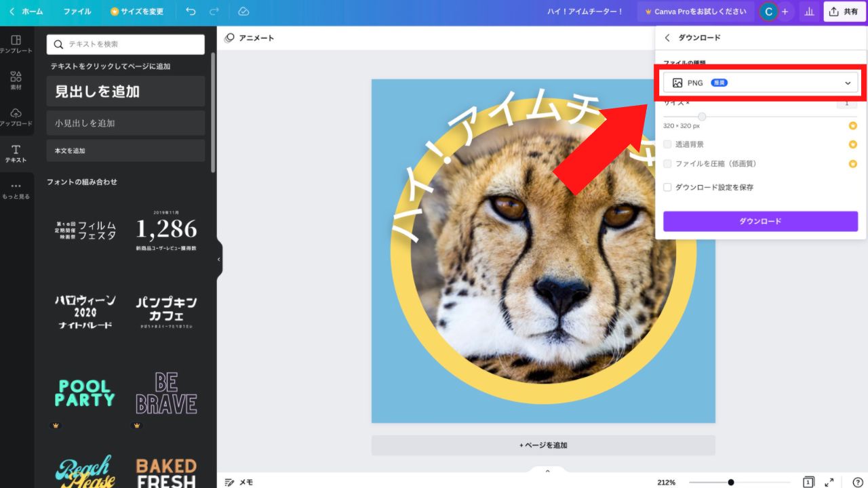This screenshot has width=868, height=488.
Task: Focus the テキストを検索 search field
Action: pyautogui.click(x=125, y=44)
